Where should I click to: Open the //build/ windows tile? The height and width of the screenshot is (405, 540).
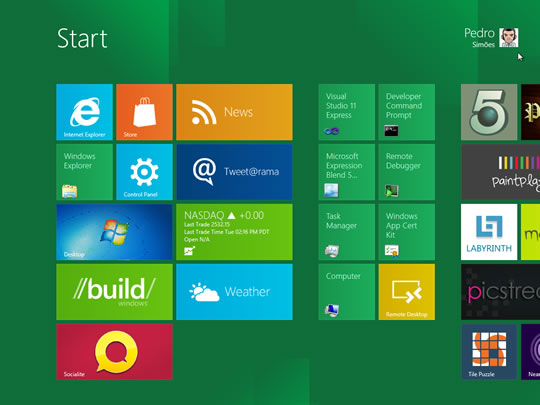tap(114, 292)
